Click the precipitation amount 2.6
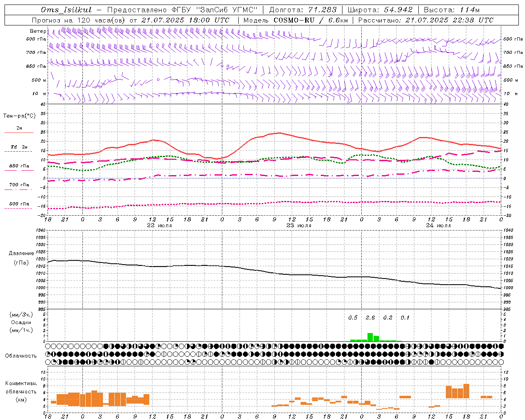 (370, 317)
